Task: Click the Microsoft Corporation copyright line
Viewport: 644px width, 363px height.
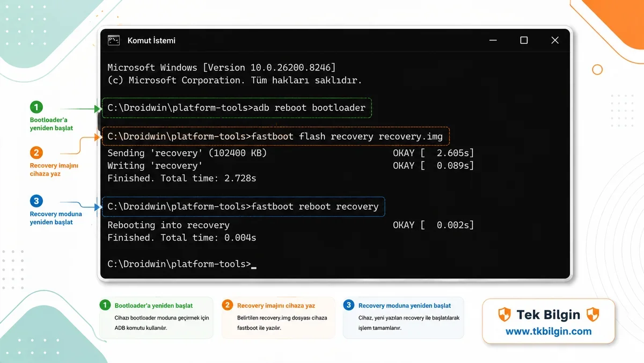Action: [x=235, y=80]
